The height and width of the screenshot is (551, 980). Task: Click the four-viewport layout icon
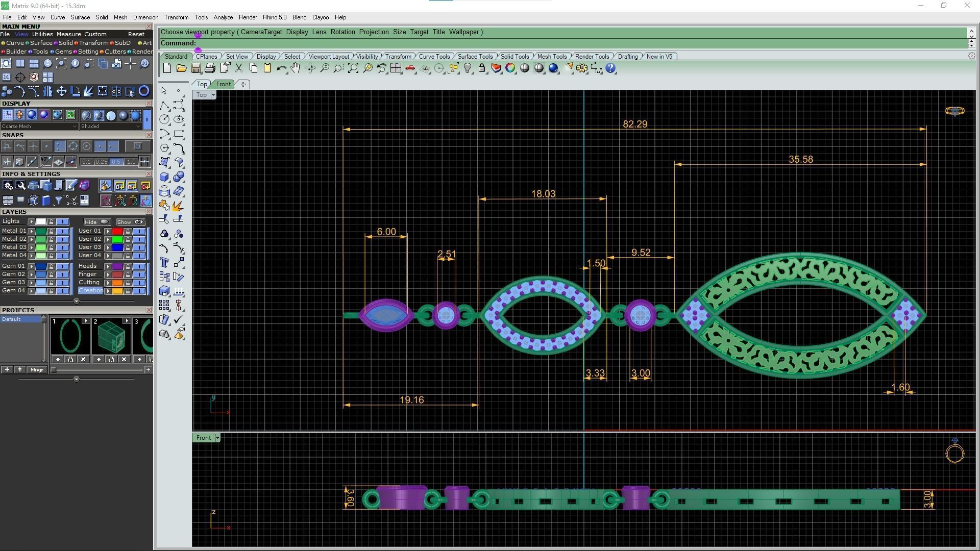click(x=396, y=68)
